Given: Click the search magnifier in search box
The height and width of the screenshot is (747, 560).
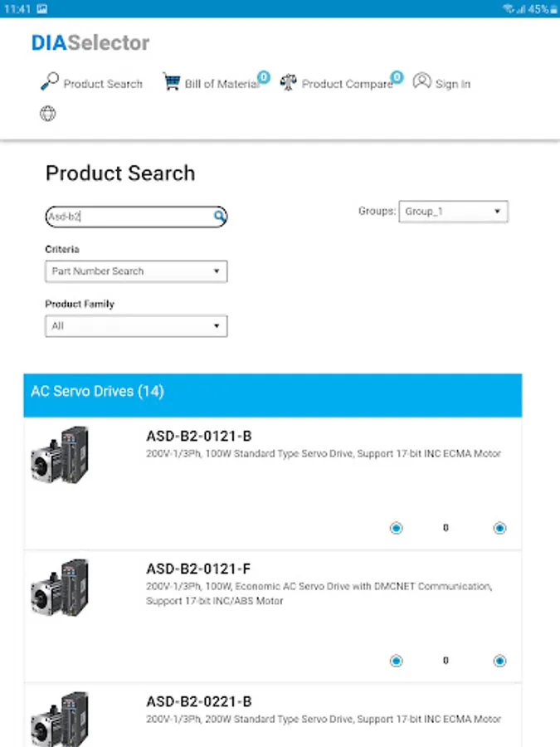Looking at the screenshot, I should click(219, 217).
